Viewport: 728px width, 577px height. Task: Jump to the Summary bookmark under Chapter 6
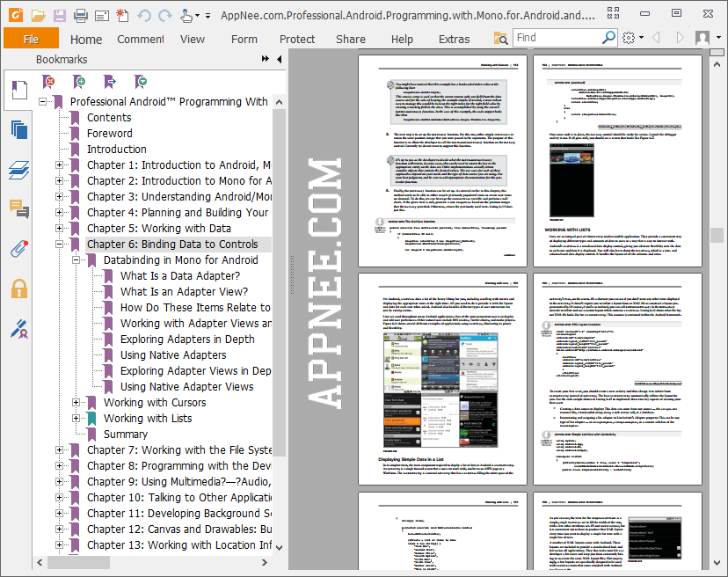click(x=126, y=434)
